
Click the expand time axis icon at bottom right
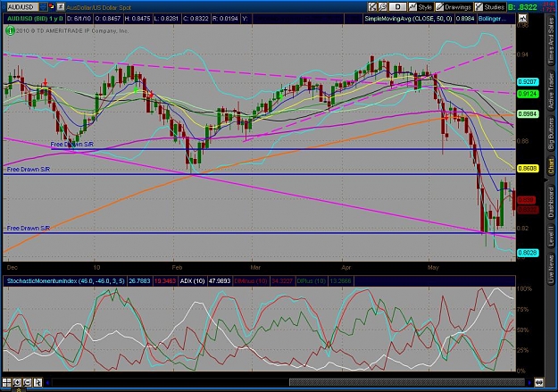click(538, 383)
